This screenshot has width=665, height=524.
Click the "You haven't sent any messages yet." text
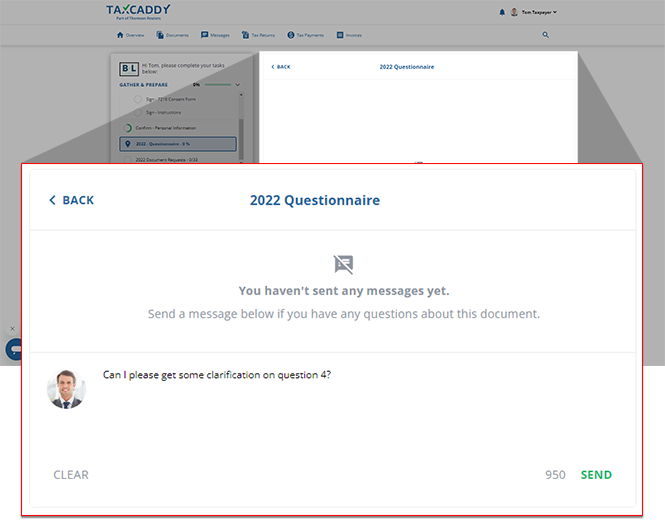pyautogui.click(x=344, y=291)
